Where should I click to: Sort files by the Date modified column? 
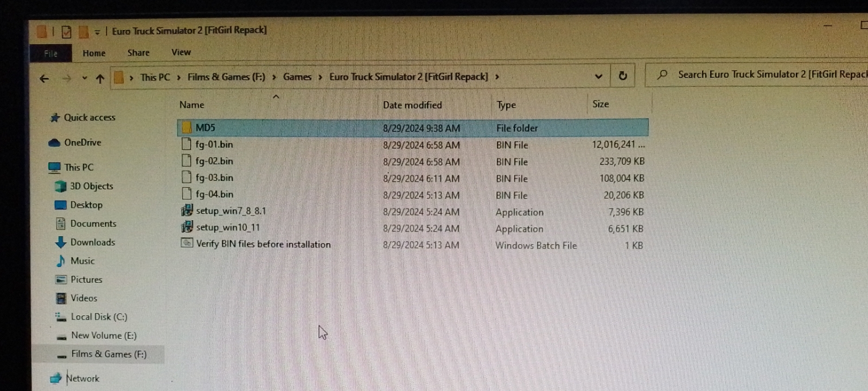click(x=412, y=105)
